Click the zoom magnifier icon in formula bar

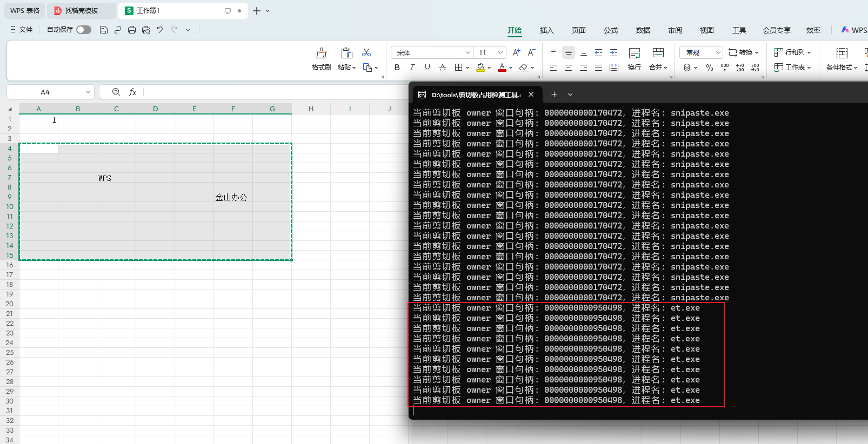click(116, 92)
